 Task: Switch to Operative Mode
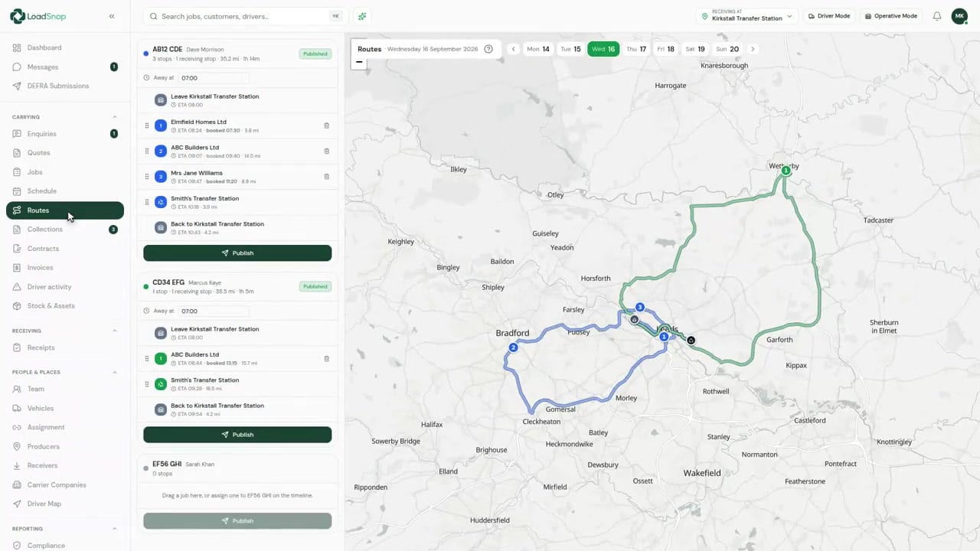click(890, 16)
